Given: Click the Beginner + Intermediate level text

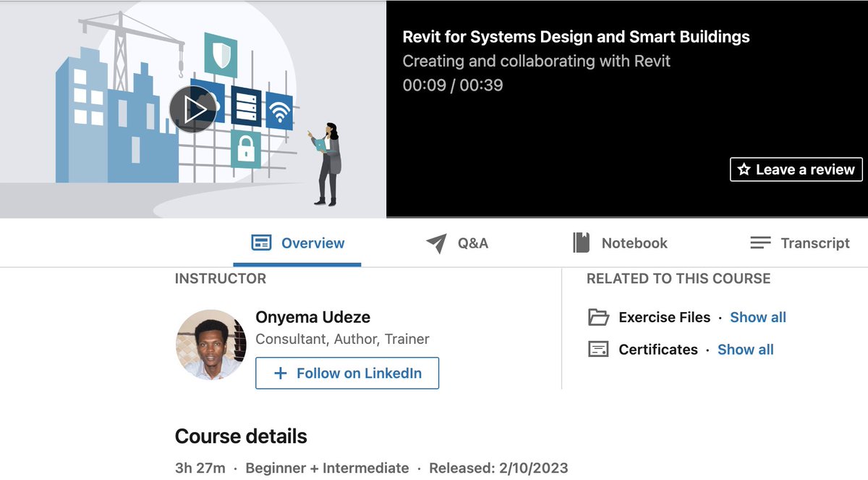Looking at the screenshot, I should pyautogui.click(x=328, y=468).
